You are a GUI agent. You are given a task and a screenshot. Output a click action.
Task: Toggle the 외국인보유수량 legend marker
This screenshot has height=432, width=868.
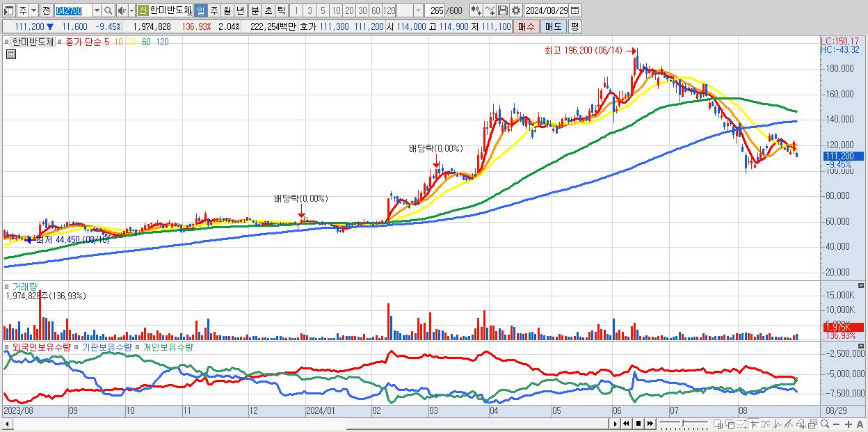[x=8, y=346]
